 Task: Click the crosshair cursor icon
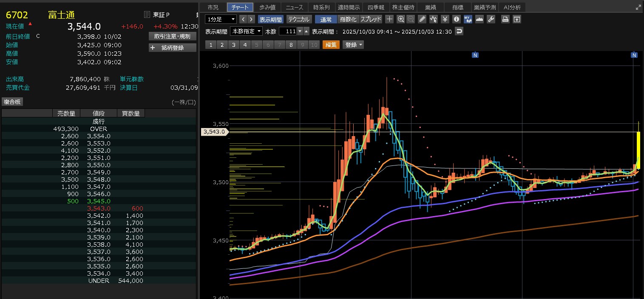click(389, 19)
